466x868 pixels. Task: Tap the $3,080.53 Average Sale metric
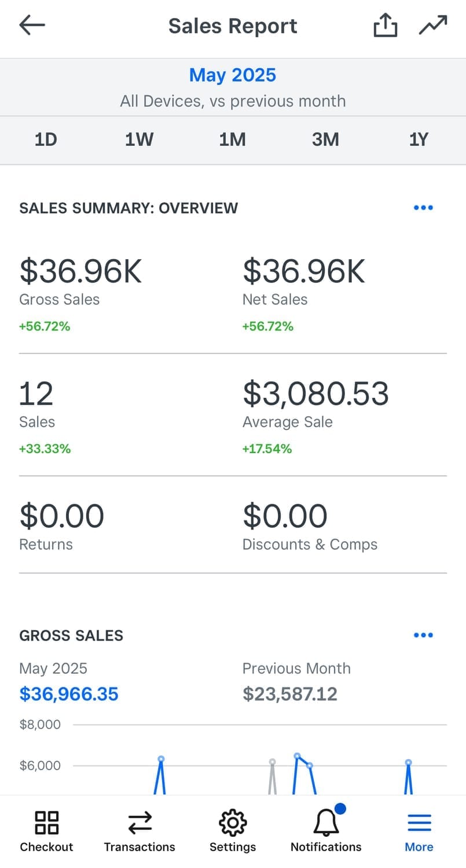coord(315,394)
